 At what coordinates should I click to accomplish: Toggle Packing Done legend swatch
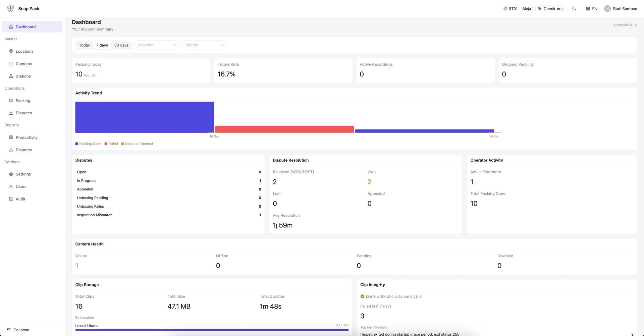[x=77, y=144]
